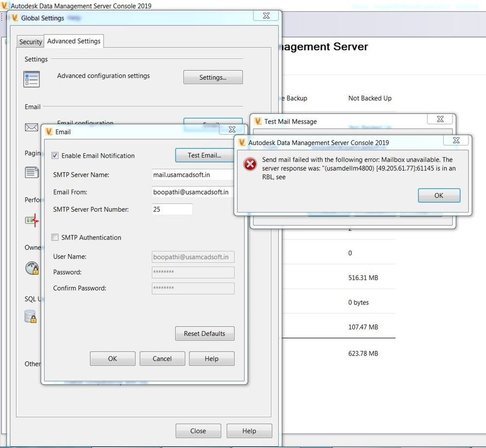Check the SMTP Authentication checkbox

tap(55, 237)
